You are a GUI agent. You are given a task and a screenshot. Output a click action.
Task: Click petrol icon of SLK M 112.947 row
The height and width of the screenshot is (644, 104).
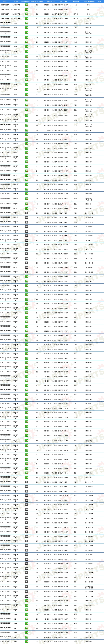[x=27, y=637]
